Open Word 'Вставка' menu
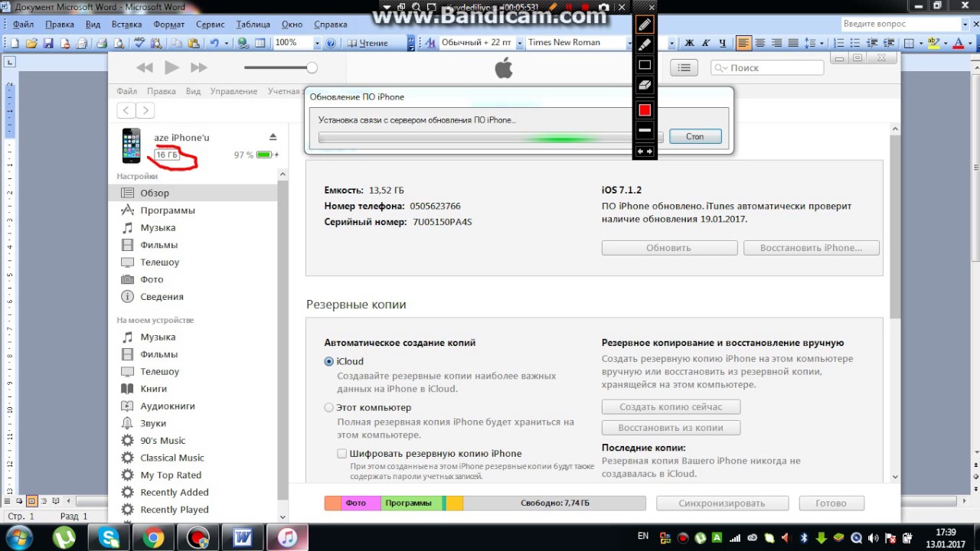Viewport: 980px width, 551px height. (126, 24)
